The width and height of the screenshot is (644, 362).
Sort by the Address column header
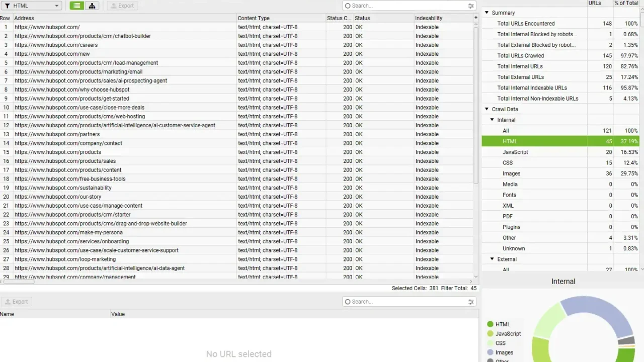(x=124, y=18)
